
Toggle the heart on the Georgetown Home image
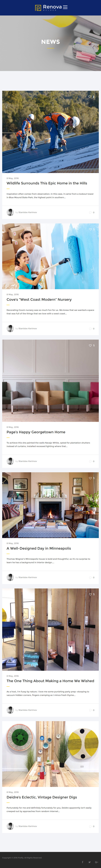90,345
